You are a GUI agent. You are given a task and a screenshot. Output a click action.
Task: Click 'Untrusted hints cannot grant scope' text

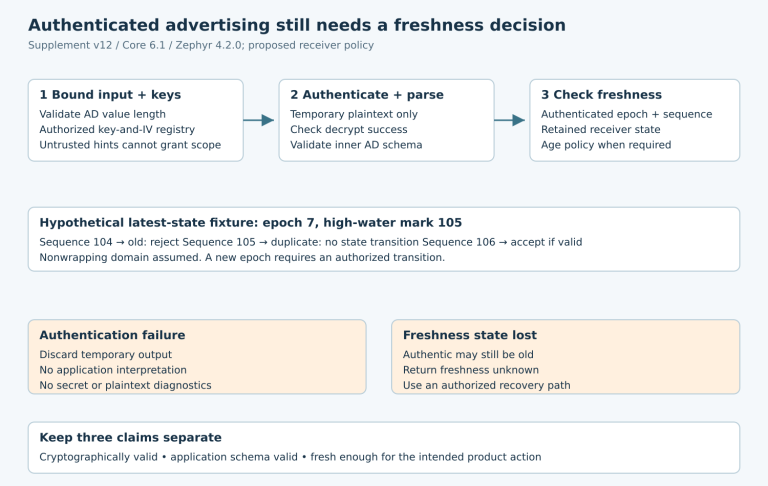[130, 145]
